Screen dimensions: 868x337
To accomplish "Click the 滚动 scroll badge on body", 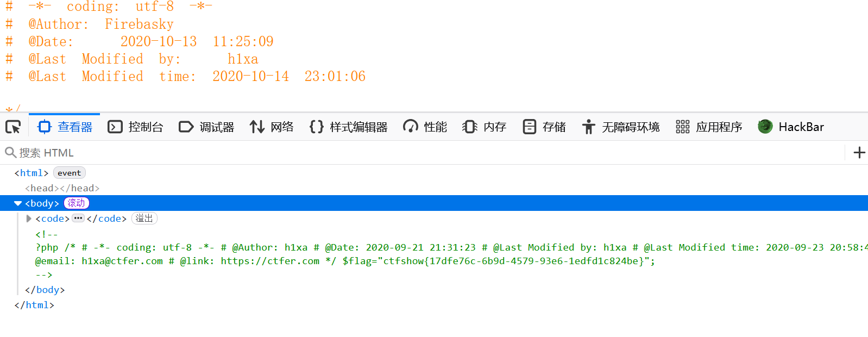I will click(x=76, y=203).
